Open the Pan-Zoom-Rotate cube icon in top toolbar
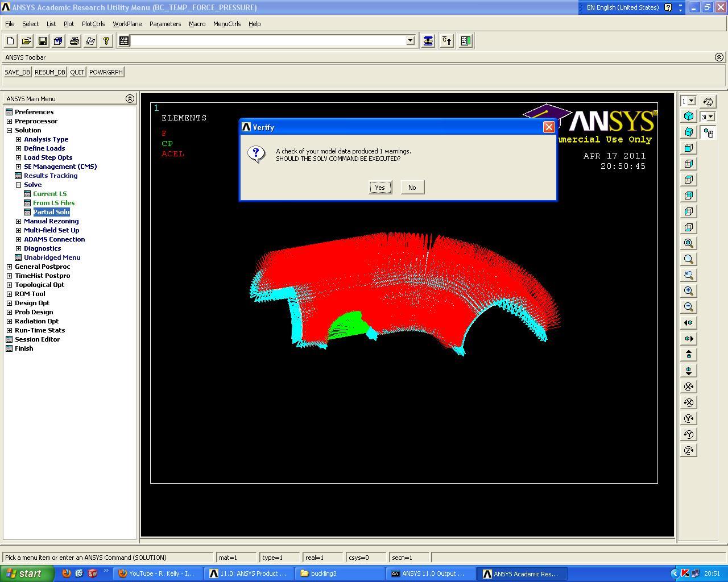This screenshot has height=582, width=728. pos(58,41)
